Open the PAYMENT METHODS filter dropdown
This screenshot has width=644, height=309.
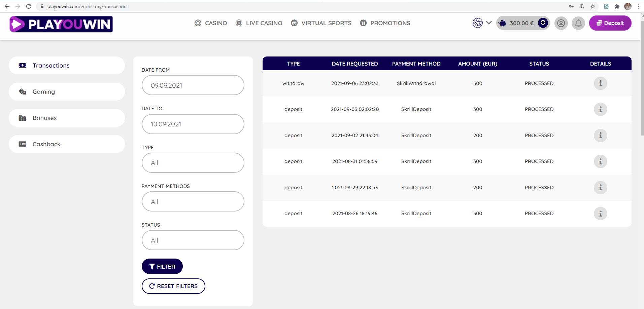click(193, 201)
